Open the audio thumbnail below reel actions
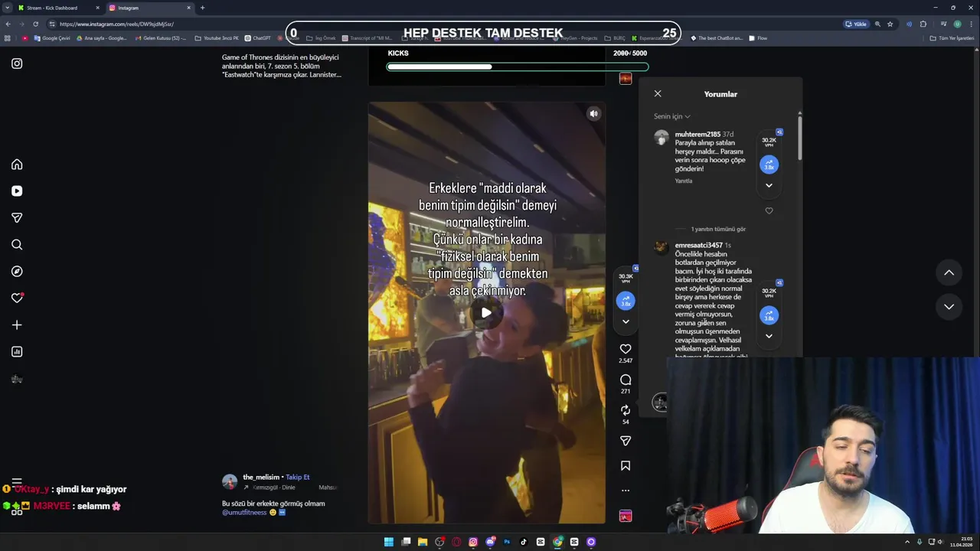The image size is (980, 551). click(626, 517)
